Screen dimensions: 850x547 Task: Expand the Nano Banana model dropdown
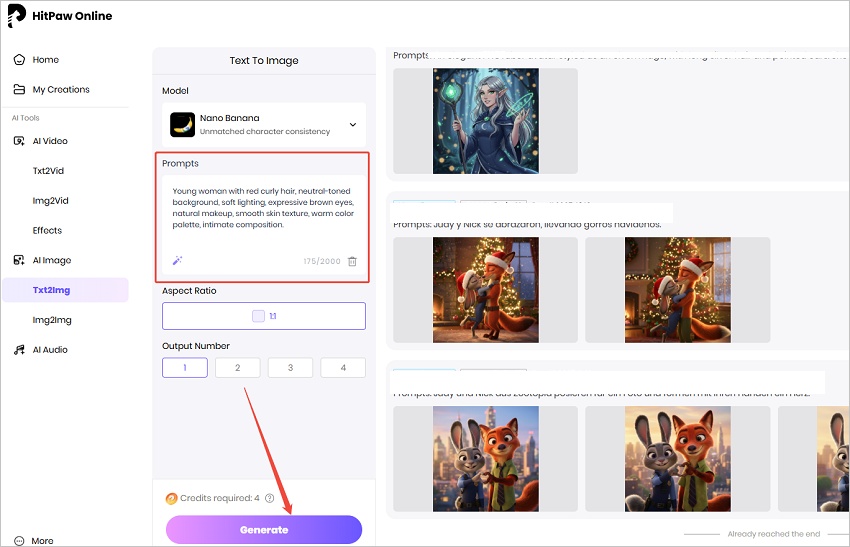coord(353,125)
